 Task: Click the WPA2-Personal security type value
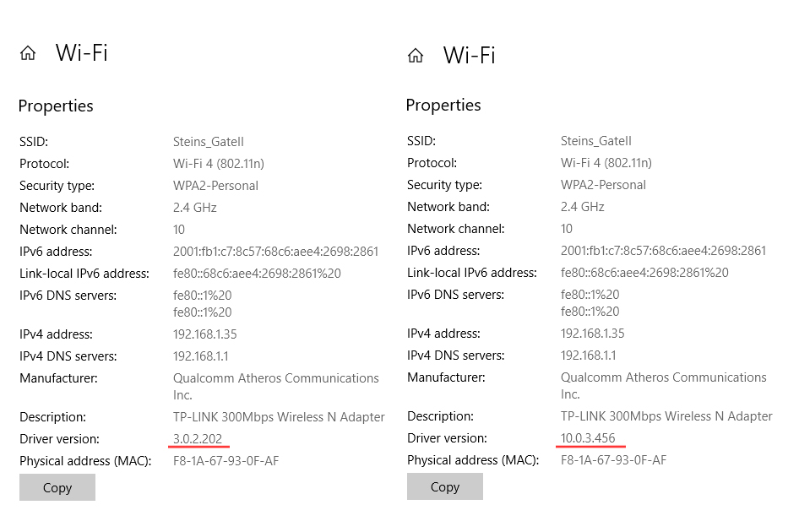(215, 185)
